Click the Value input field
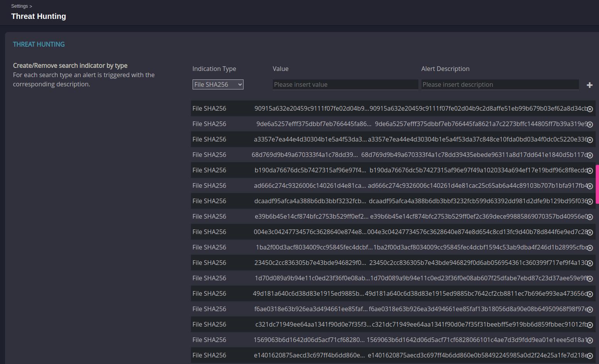599x364 pixels. 345,84
